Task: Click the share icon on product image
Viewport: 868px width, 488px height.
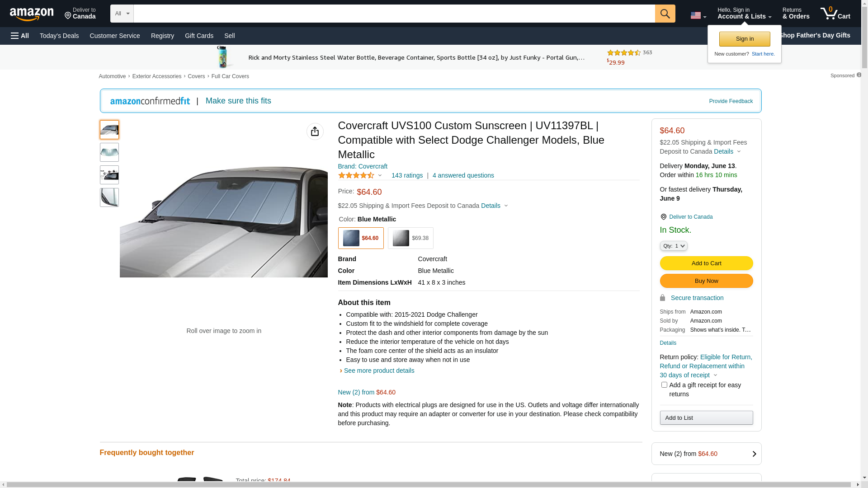Action: (315, 131)
